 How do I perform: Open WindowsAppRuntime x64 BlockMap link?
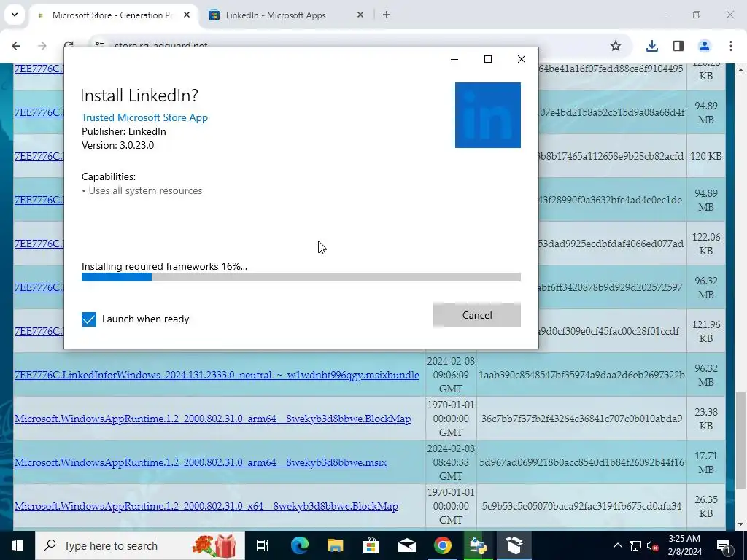click(206, 507)
